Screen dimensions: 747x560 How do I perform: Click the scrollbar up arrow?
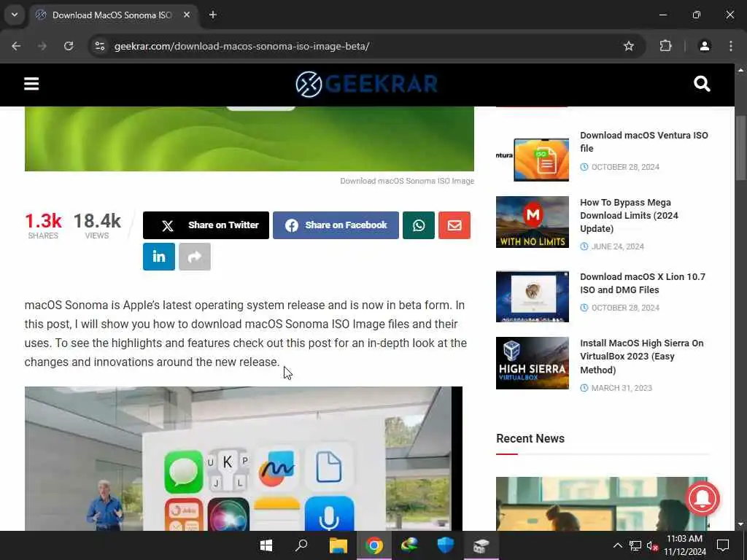[740, 70]
